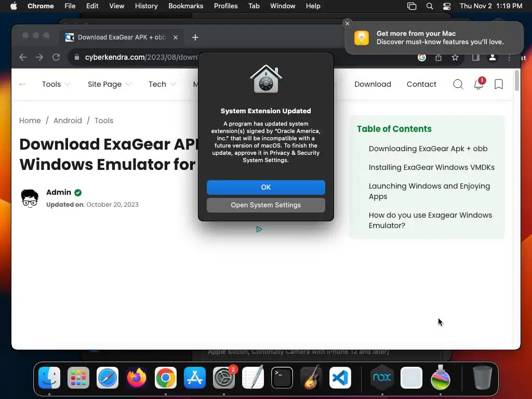The height and width of the screenshot is (399, 532).
Task: Open the Window menu
Action: click(x=283, y=6)
